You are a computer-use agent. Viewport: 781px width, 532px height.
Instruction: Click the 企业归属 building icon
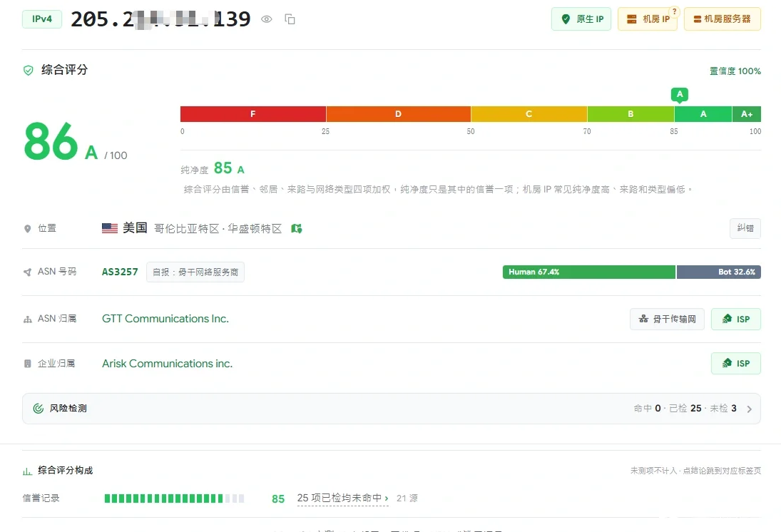tap(27, 364)
